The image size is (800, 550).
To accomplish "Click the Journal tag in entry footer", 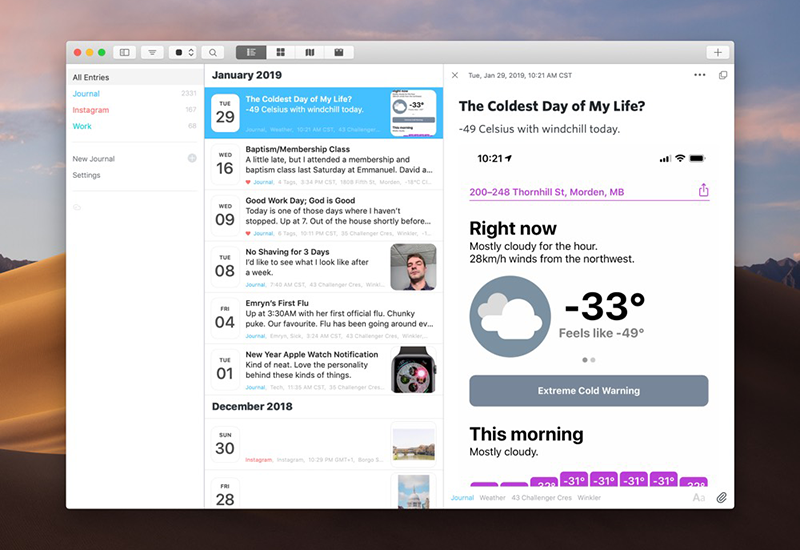I will 462,497.
